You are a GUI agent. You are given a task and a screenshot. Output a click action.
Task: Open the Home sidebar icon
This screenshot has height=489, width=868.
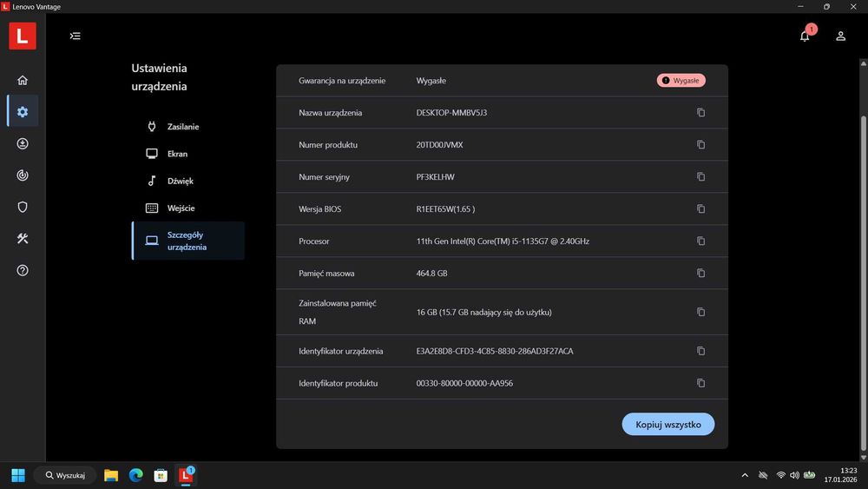point(23,80)
